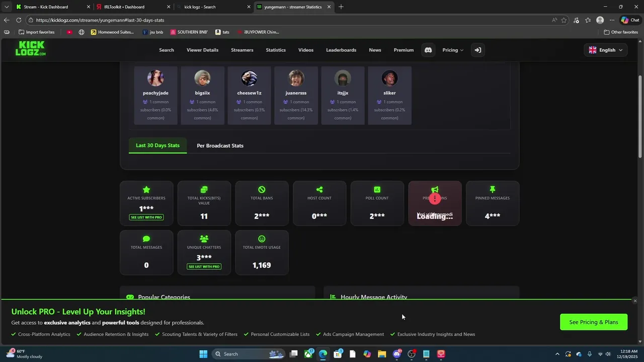Viewport: 644px width, 362px height.
Task: Open Microsoft Store from the taskbar
Action: pos(338,354)
